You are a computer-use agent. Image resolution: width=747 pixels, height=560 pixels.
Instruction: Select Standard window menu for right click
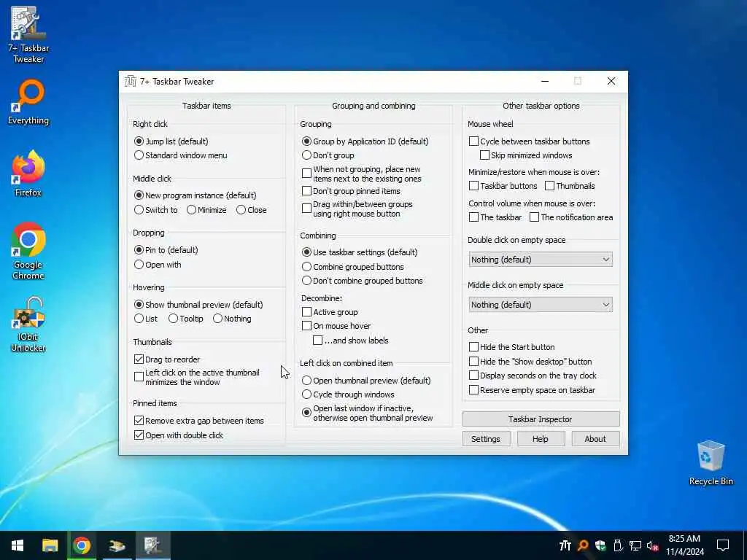tap(181, 155)
